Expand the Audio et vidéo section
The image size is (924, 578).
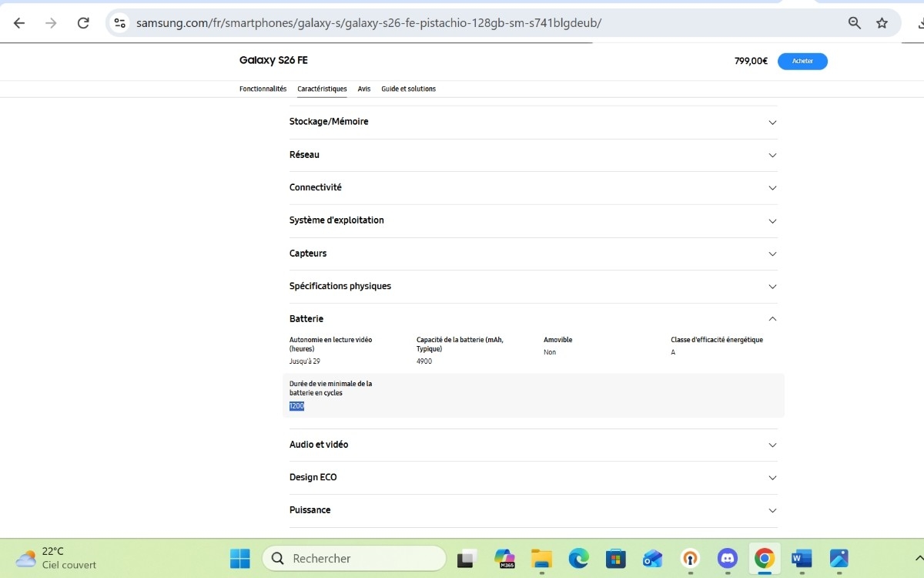(x=534, y=445)
